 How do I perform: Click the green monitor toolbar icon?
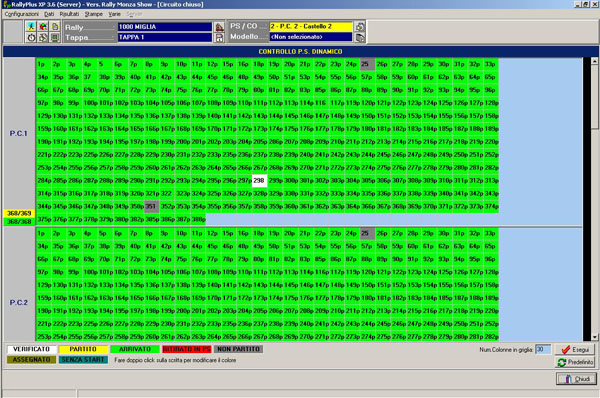55,37
